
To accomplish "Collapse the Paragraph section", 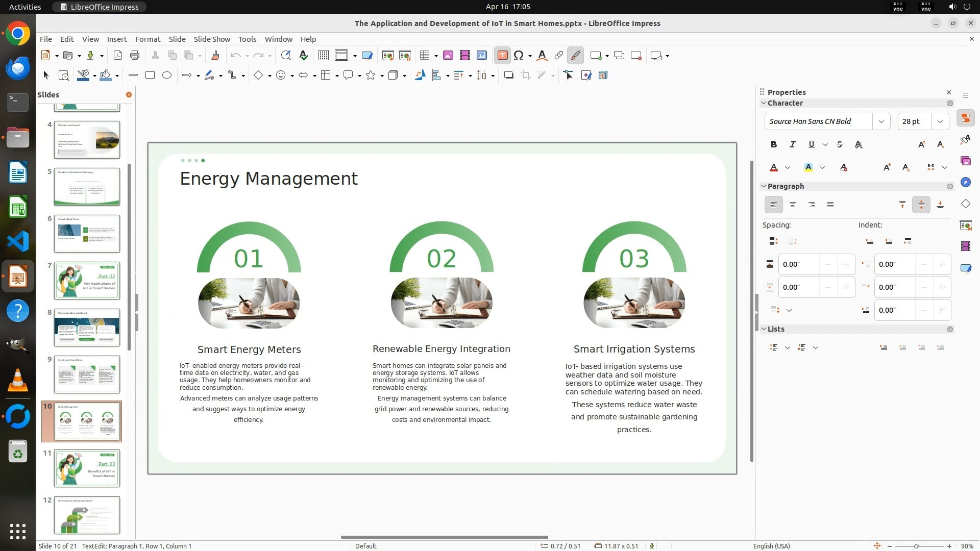I will [x=764, y=186].
